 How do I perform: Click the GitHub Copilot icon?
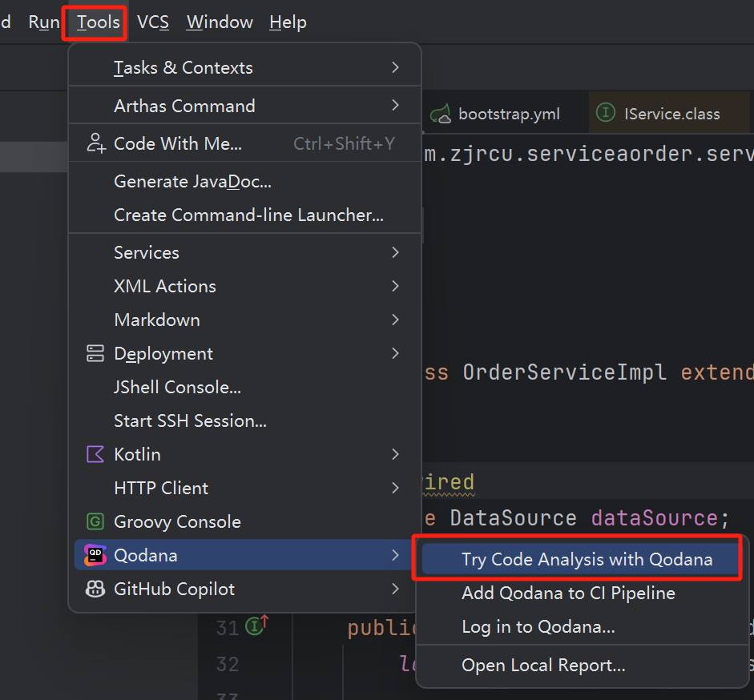(95, 589)
